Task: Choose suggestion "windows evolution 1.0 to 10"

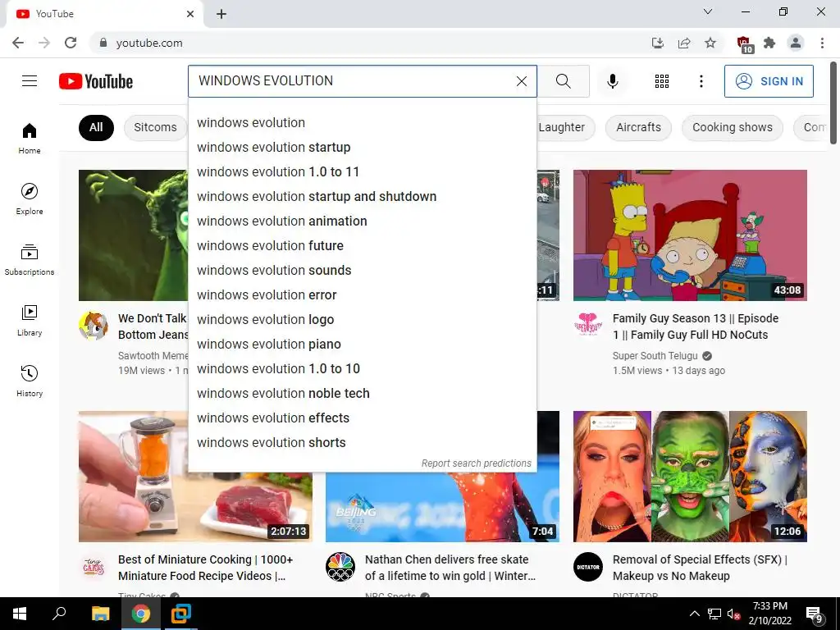Action: (x=363, y=369)
